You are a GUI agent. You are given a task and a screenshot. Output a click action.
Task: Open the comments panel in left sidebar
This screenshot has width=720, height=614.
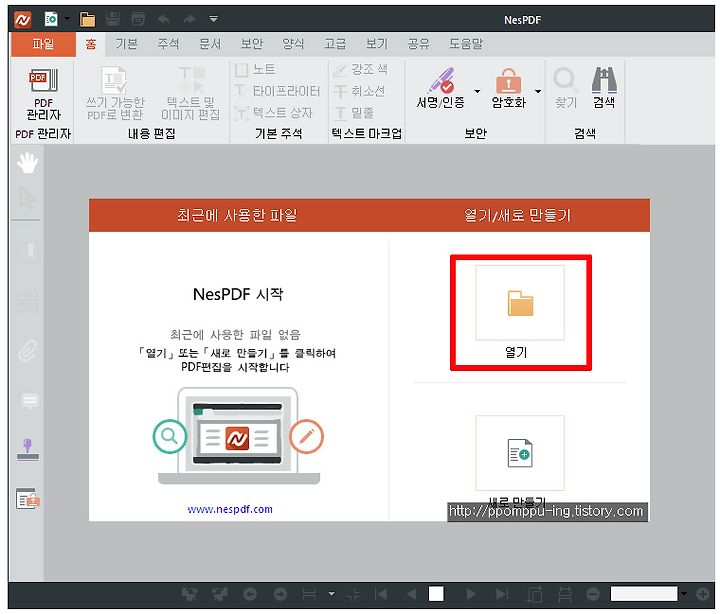click(30, 401)
